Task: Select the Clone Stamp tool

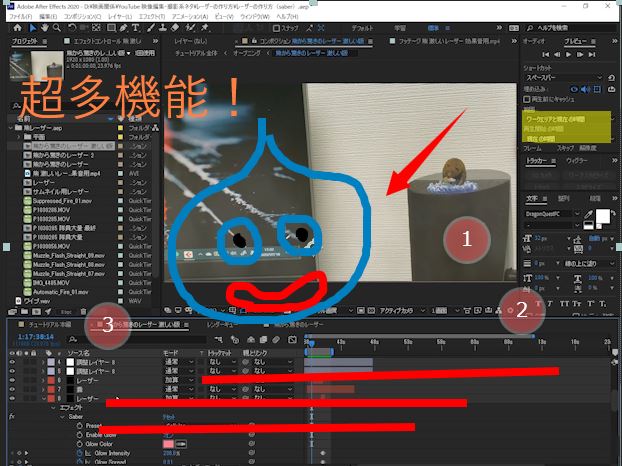Action: (163, 28)
